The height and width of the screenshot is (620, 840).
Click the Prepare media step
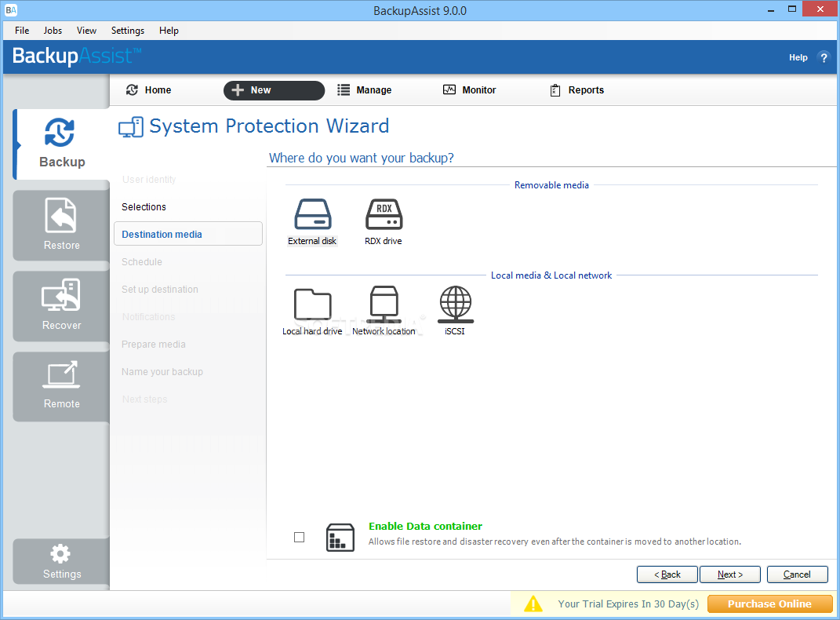click(x=153, y=345)
